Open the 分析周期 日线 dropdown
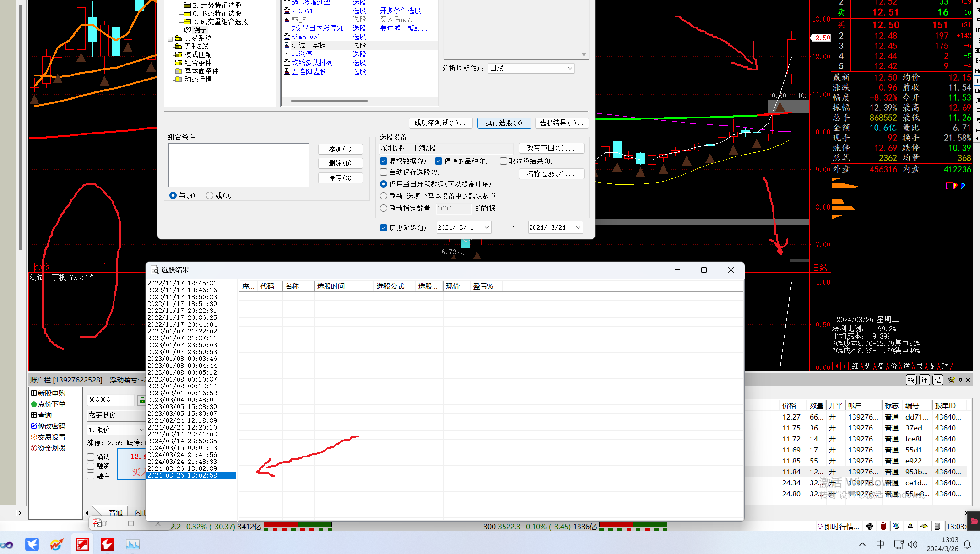Image resolution: width=980 pixels, height=554 pixels. coord(531,68)
